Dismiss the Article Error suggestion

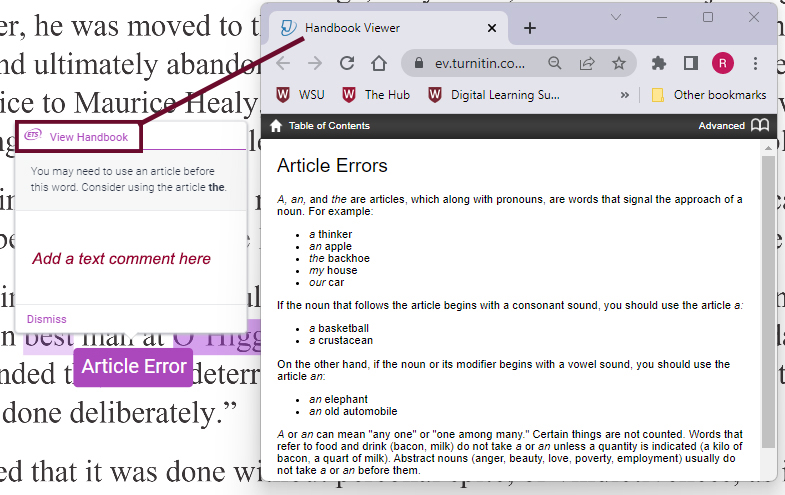(x=47, y=319)
